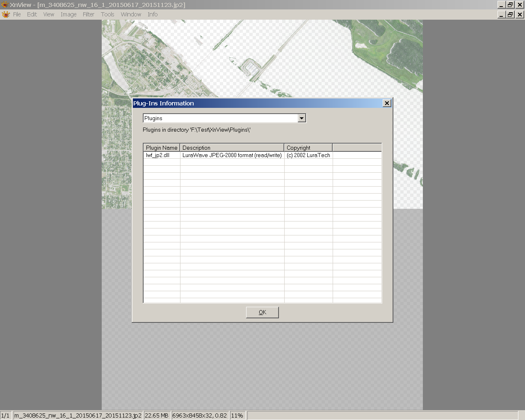The width and height of the screenshot is (525, 420).
Task: Restore down the inner document window
Action: (x=510, y=14)
